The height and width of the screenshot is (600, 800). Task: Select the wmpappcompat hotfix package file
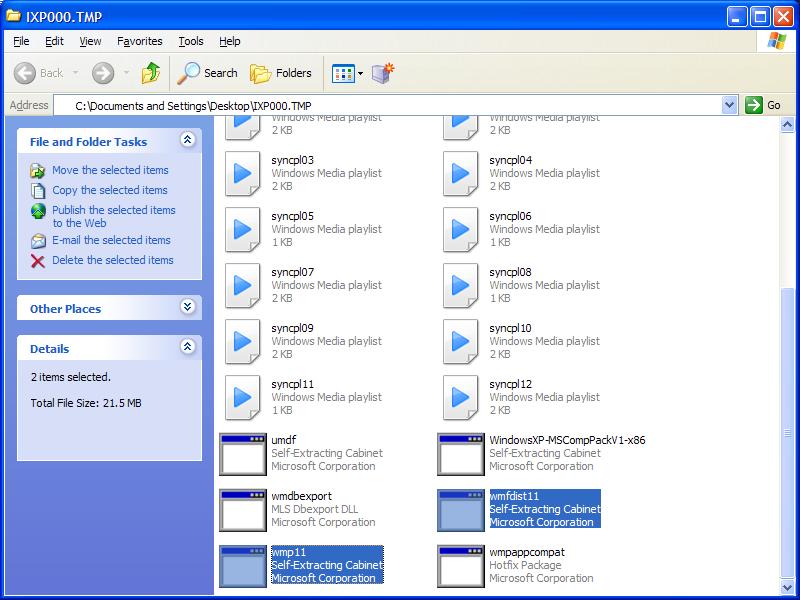pyautogui.click(x=459, y=563)
